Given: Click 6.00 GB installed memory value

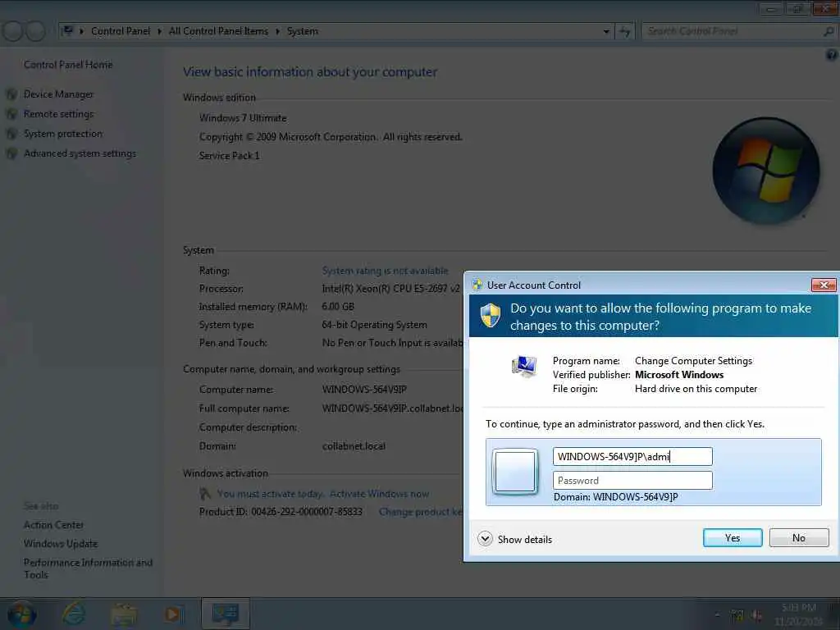Looking at the screenshot, I should [338, 307].
